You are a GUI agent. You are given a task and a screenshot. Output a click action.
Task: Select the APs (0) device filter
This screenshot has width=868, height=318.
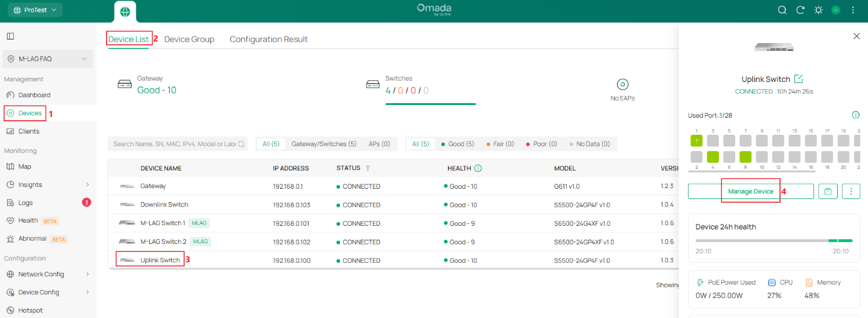point(379,144)
